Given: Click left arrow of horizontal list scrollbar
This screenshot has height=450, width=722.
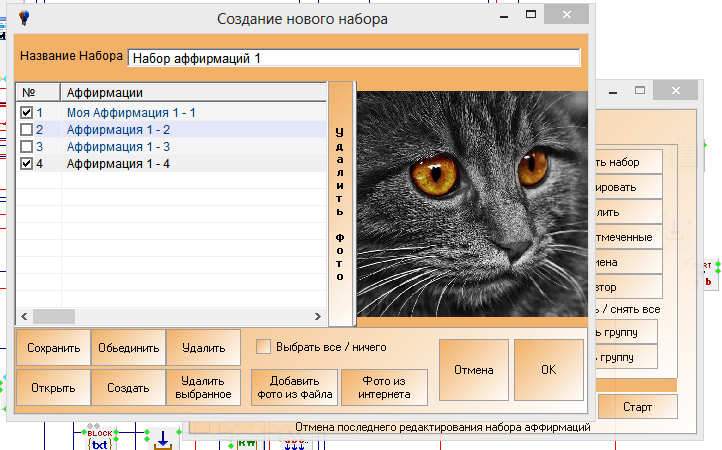Looking at the screenshot, I should coord(24,316).
